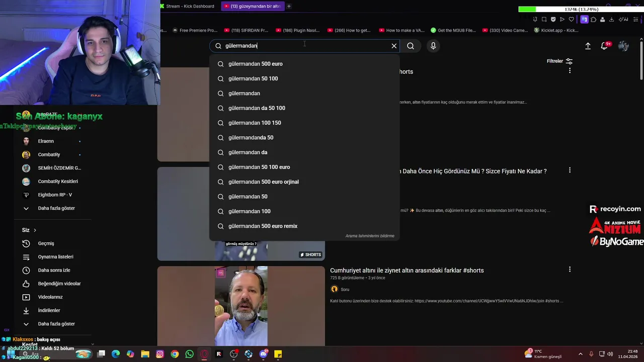Screen dimensions: 644x362
Task: Switch to Stream - Kick Dashboard tab
Action: [x=189, y=6]
